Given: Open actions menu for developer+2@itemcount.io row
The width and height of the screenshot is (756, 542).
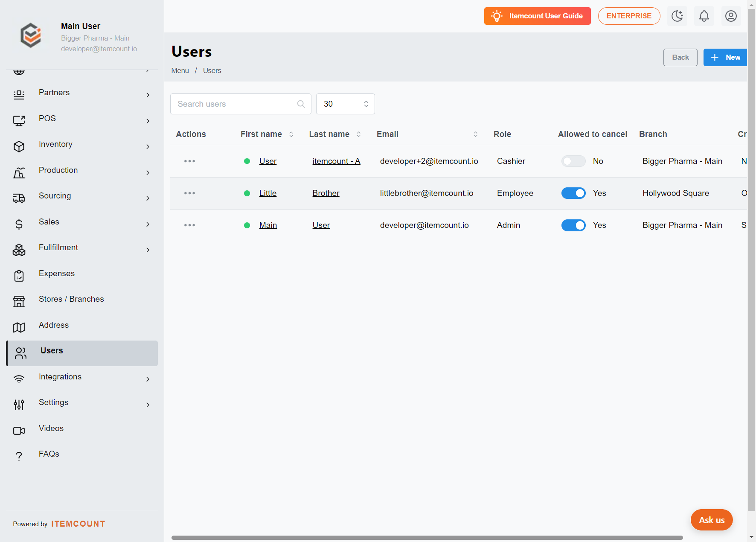Looking at the screenshot, I should [189, 161].
